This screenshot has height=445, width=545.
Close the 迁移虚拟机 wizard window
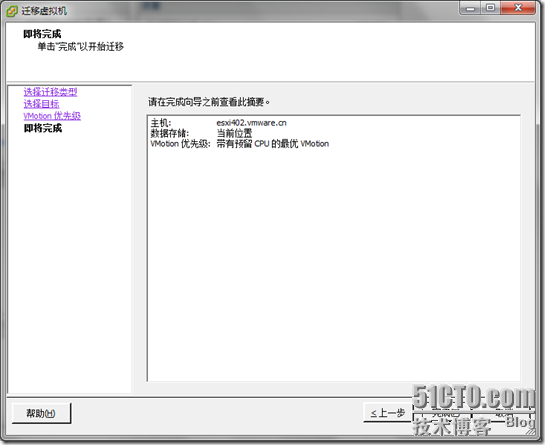[518, 8]
